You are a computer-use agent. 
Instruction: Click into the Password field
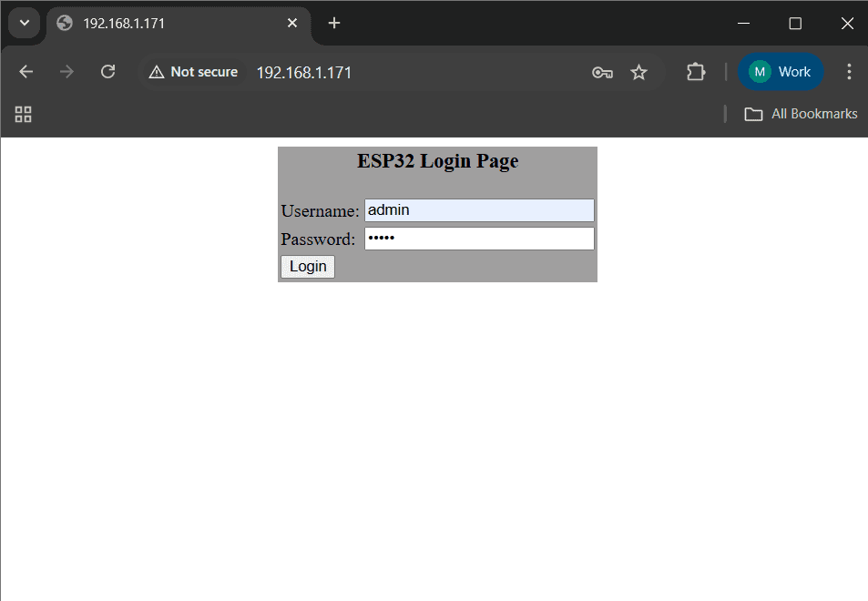click(479, 239)
